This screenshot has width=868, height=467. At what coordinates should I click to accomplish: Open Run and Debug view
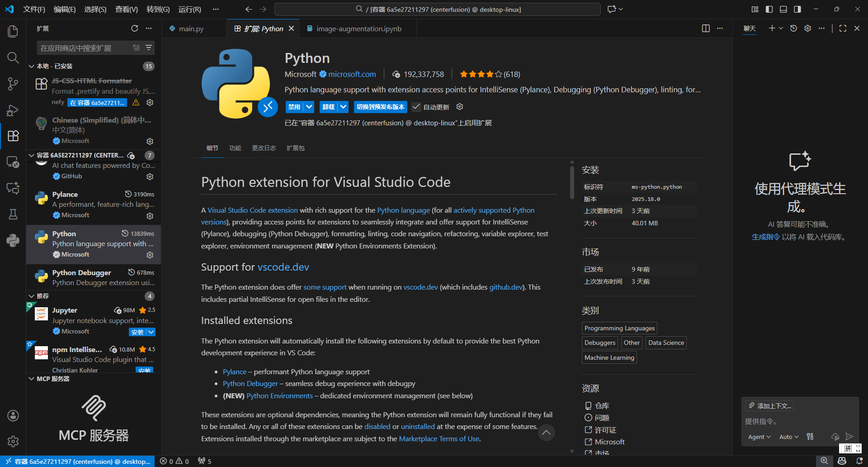(13, 110)
